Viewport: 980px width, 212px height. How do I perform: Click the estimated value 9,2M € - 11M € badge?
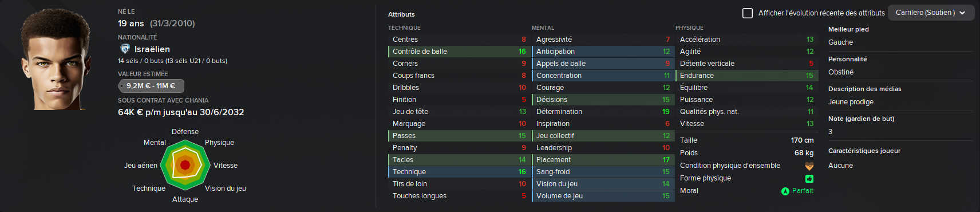(x=151, y=86)
